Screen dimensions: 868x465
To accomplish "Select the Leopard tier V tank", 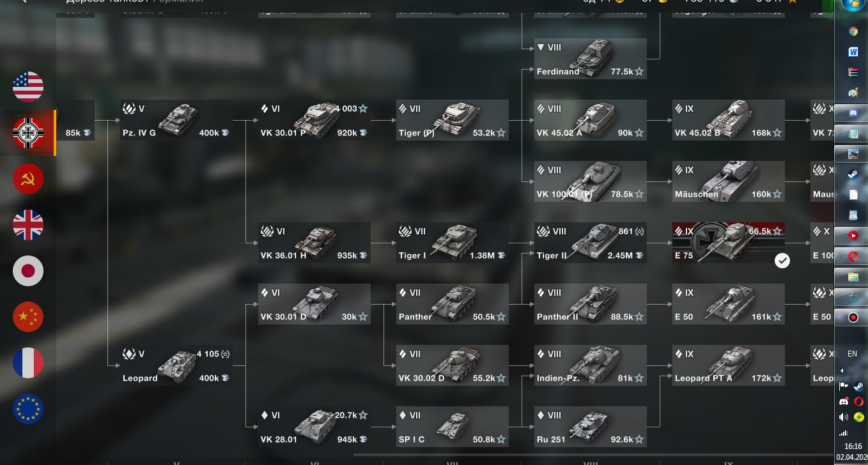I will tap(176, 365).
